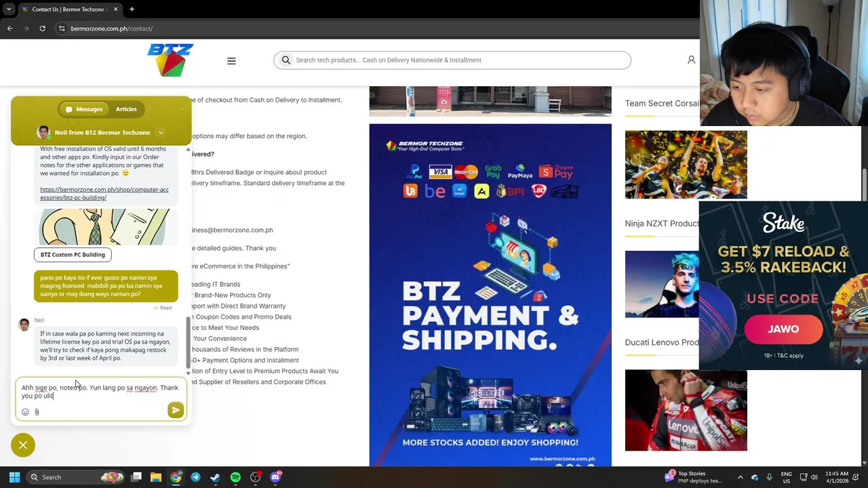Open the tab search dropdown
Screen dimensions: 868x488
point(8,9)
